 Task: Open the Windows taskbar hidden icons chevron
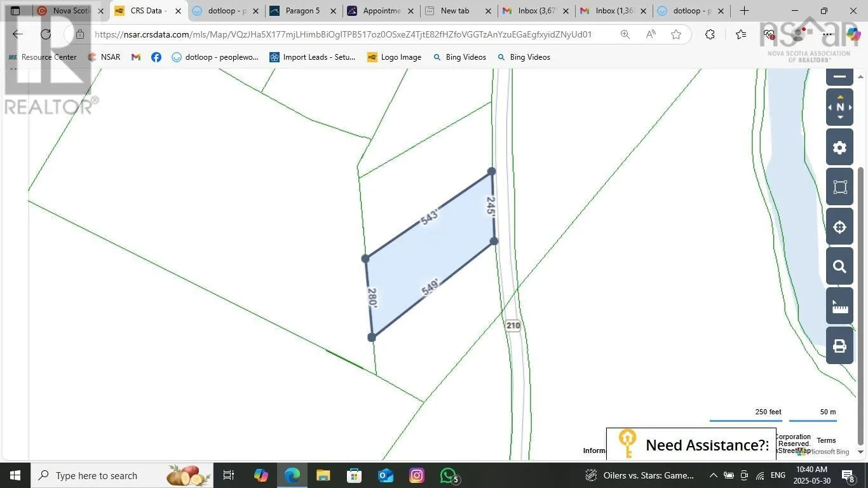713,475
